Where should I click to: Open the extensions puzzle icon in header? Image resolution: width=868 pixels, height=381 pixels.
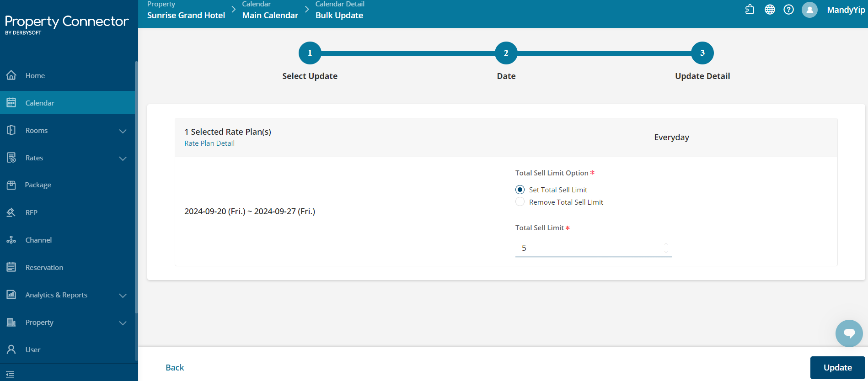tap(750, 10)
